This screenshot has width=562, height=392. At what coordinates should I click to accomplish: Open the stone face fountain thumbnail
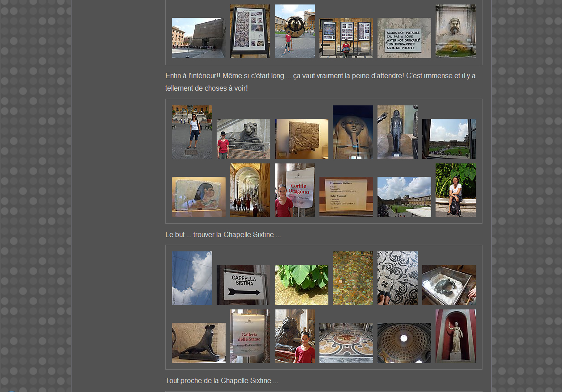[x=455, y=31]
